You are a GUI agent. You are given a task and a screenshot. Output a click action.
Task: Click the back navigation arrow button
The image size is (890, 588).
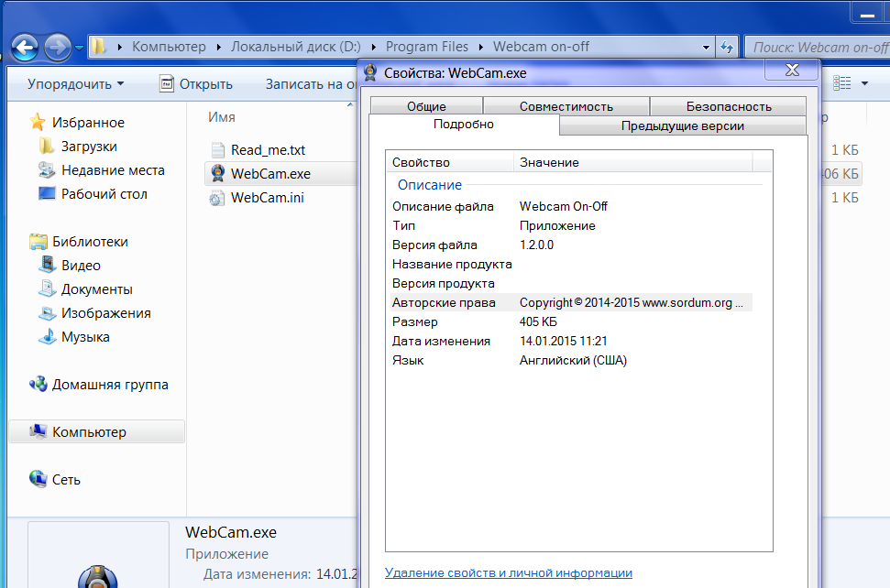[25, 46]
